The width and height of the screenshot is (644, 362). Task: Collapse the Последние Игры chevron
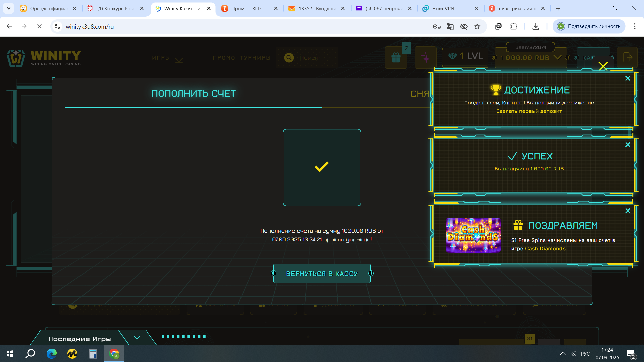coord(137,338)
